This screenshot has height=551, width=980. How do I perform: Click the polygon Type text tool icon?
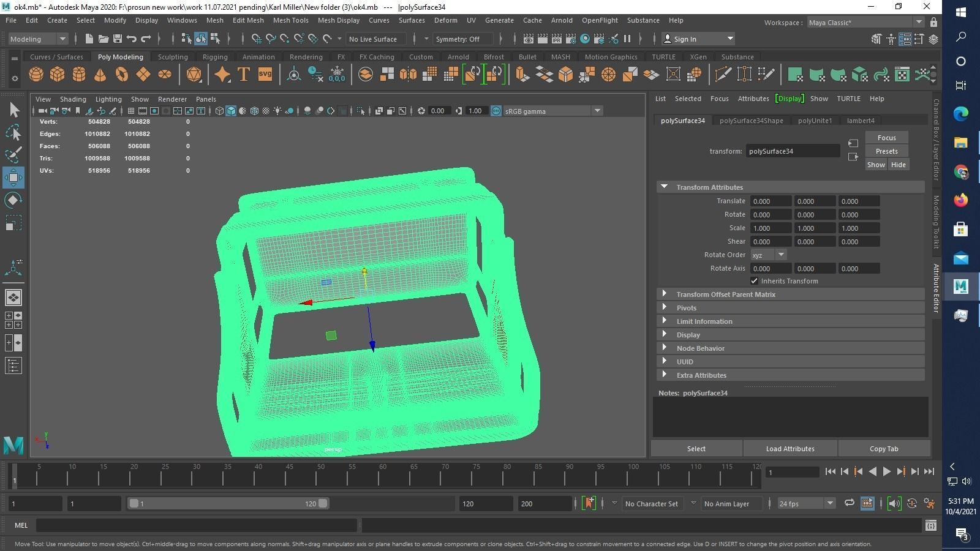point(243,75)
